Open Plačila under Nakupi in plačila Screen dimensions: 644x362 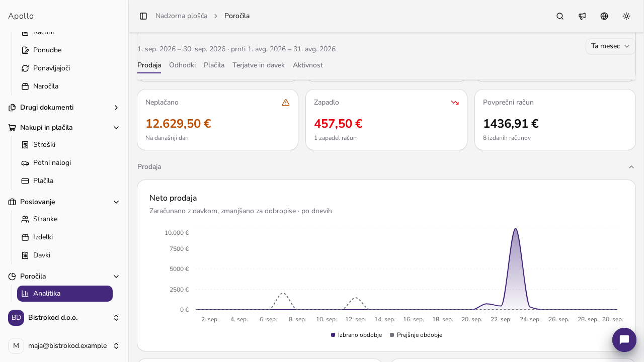65,181
